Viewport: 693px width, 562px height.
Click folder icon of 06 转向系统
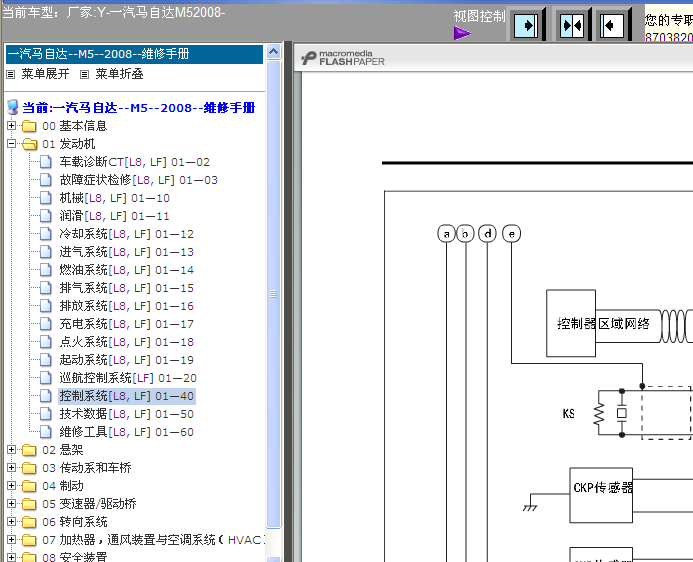pos(29,522)
